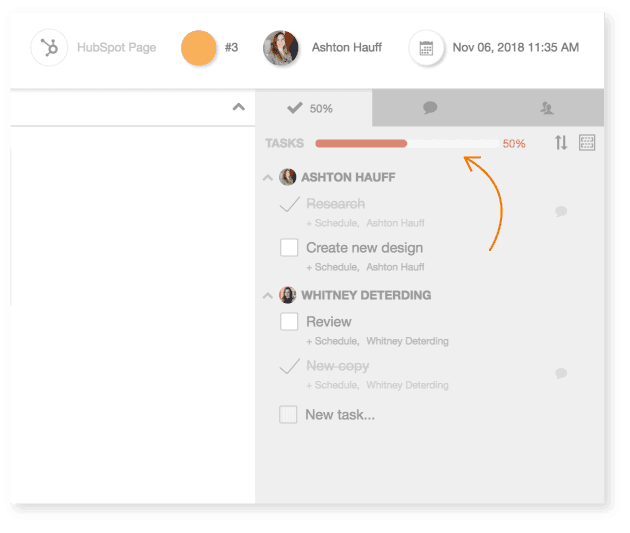
Task: Click the calendar date icon
Action: (x=426, y=48)
